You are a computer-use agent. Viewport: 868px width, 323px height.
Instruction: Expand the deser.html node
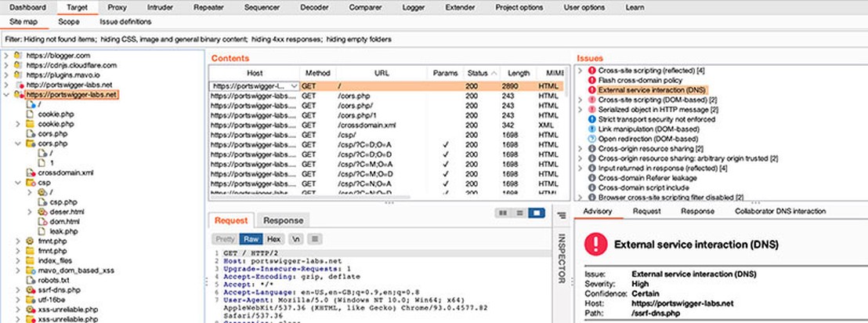coord(30,212)
